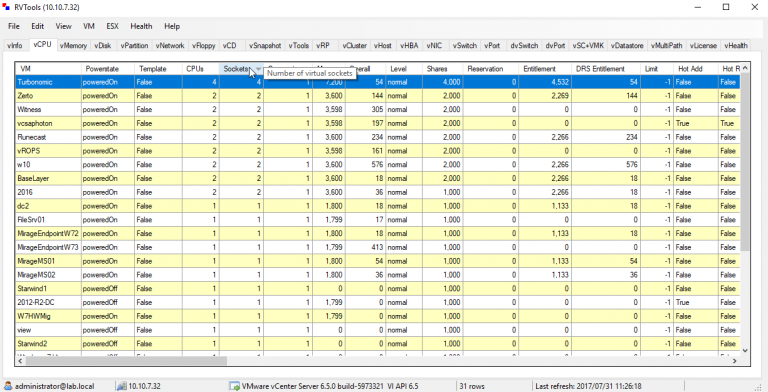The width and height of the screenshot is (768, 392).
Task: Switch to the vLicense tab
Action: (703, 46)
